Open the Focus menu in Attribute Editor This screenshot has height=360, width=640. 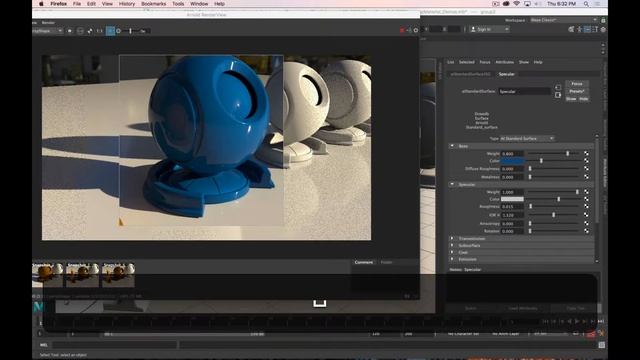485,62
